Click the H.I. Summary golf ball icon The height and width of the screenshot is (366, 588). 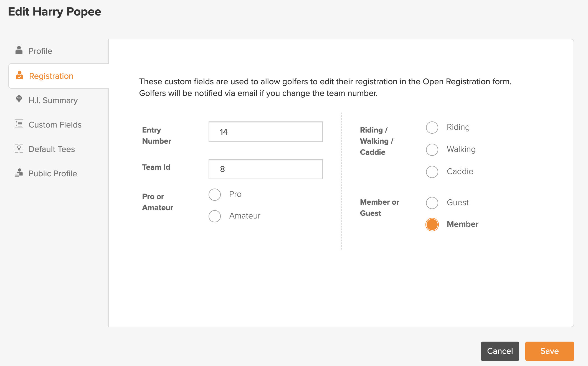19,99
